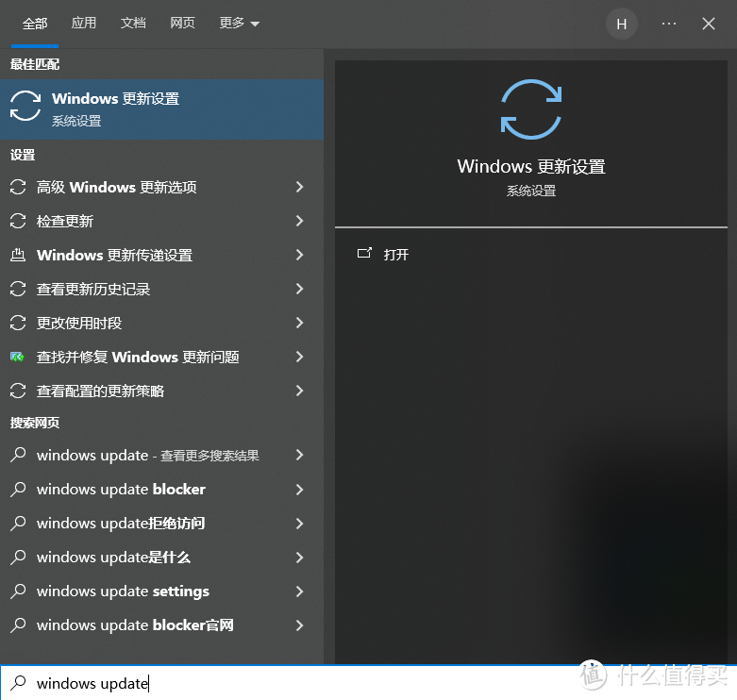Switch to the 应用 tab
Screen dimensions: 737x700
84,23
